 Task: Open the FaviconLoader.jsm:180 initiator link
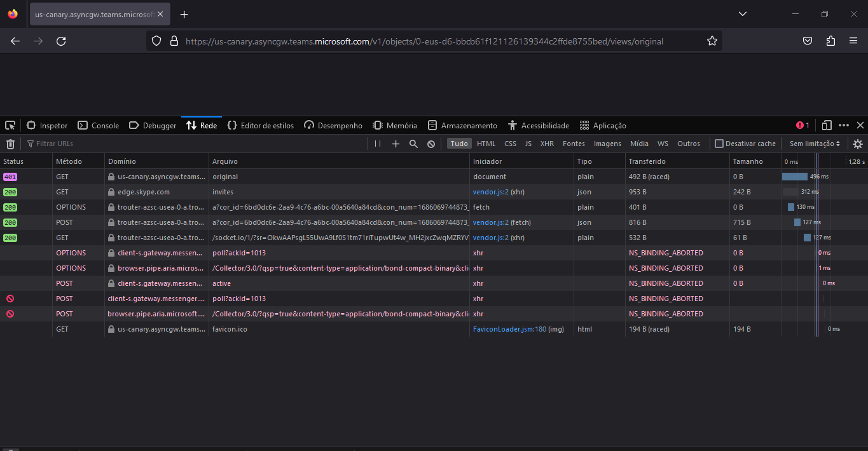[x=509, y=329]
